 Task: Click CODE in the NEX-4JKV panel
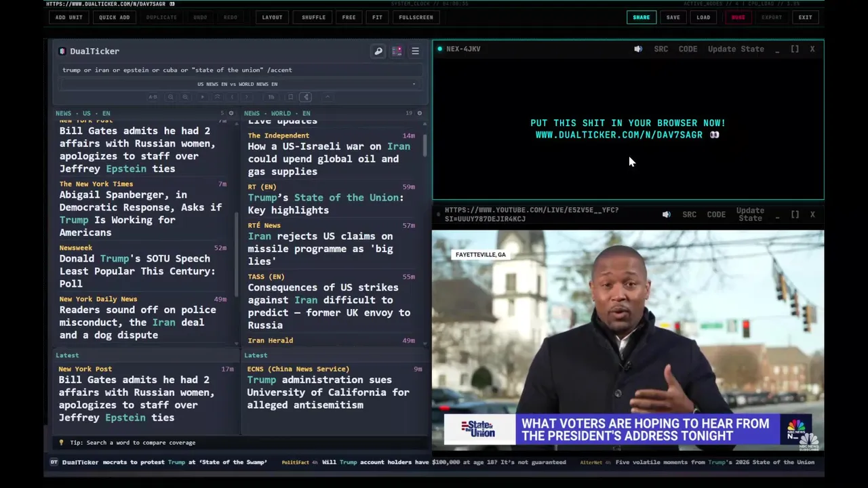click(688, 49)
